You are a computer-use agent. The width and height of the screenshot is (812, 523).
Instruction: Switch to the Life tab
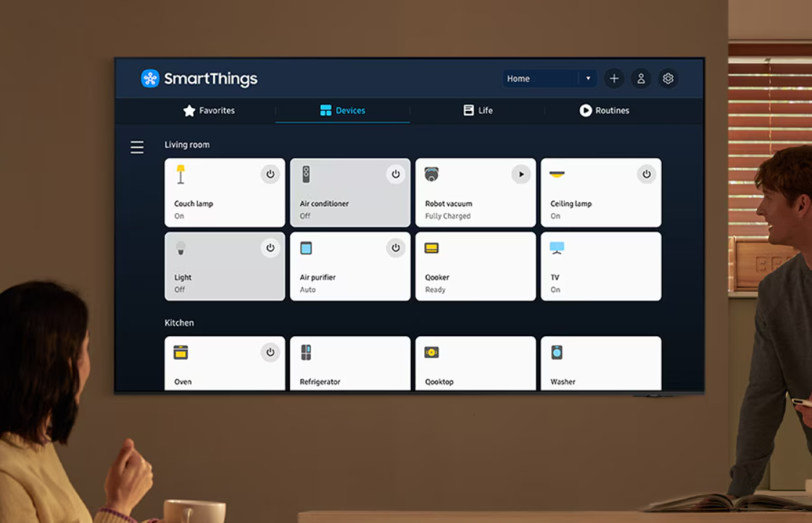click(x=478, y=110)
